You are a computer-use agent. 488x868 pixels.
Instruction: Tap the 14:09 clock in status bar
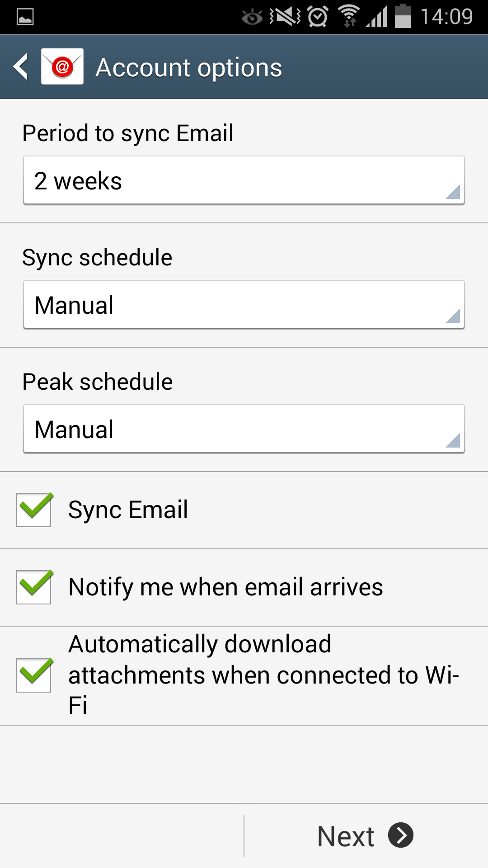pyautogui.click(x=446, y=17)
